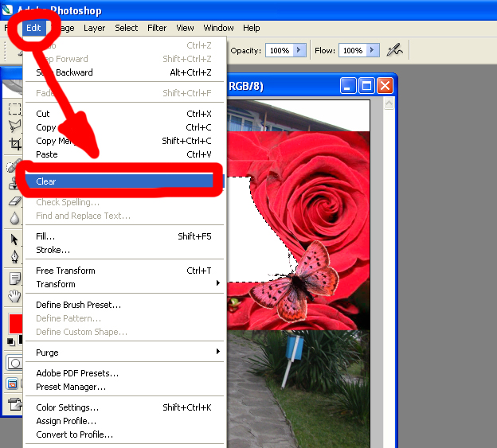Click the document scroll-up arrow
497x448 pixels.
coord(389,103)
